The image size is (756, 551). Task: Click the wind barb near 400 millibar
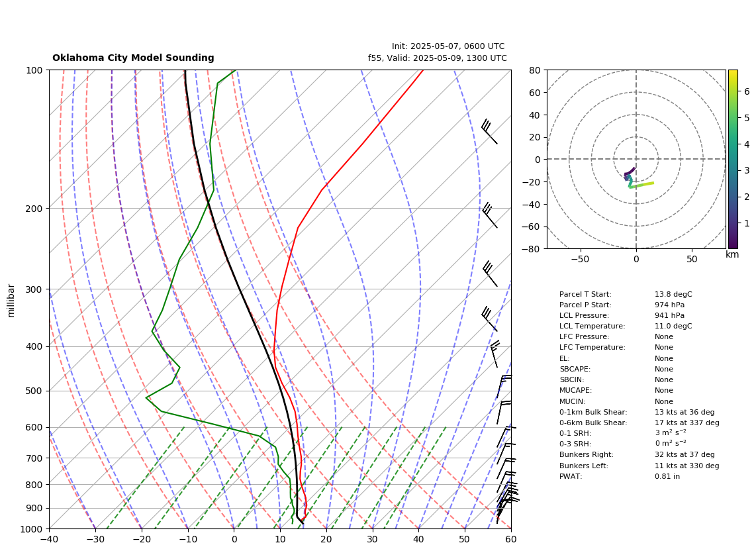[495, 354]
